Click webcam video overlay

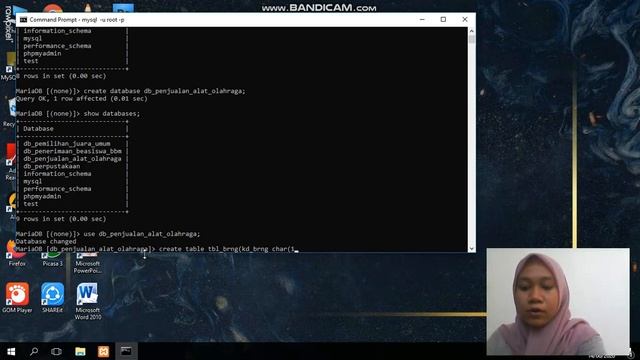coord(558,301)
